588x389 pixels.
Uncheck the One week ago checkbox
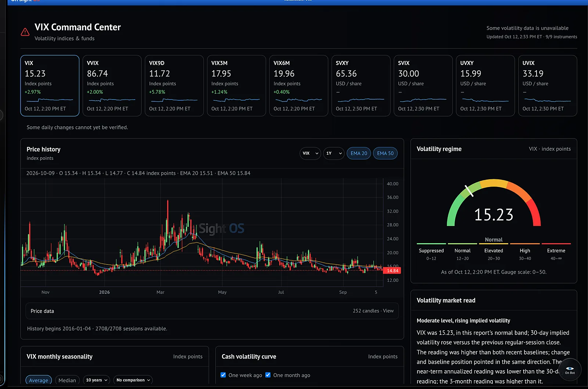coord(223,375)
